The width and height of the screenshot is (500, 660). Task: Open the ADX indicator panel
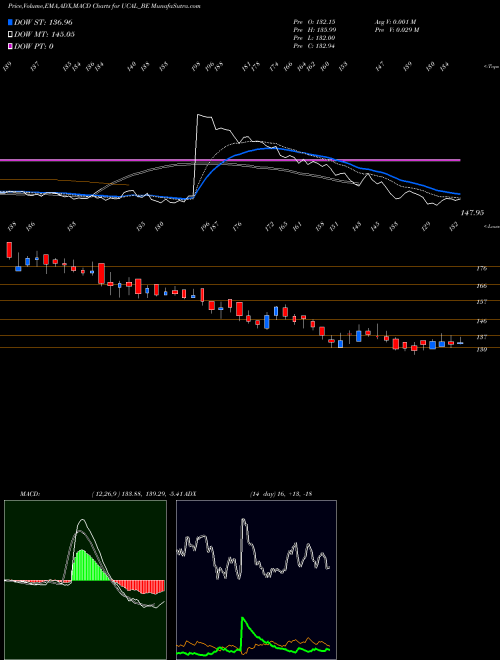(x=256, y=580)
